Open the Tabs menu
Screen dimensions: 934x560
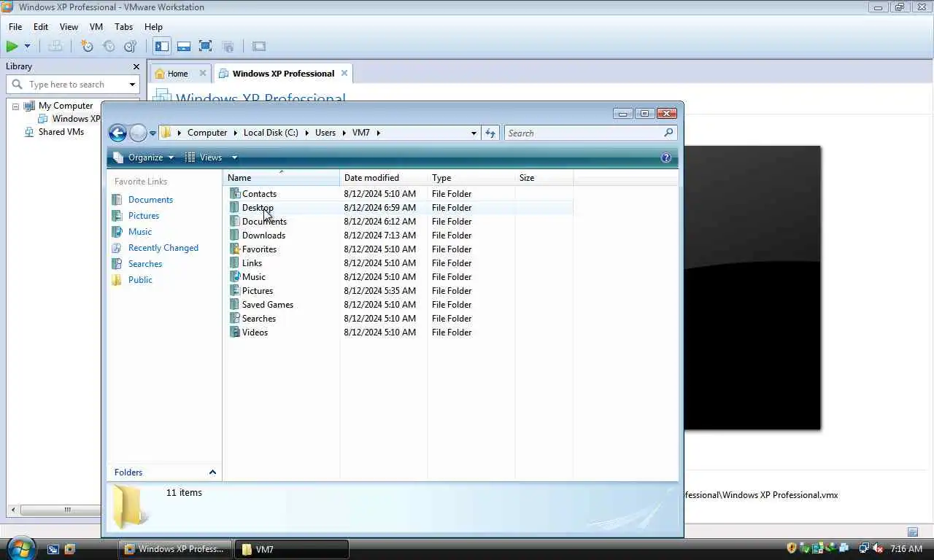pyautogui.click(x=124, y=27)
